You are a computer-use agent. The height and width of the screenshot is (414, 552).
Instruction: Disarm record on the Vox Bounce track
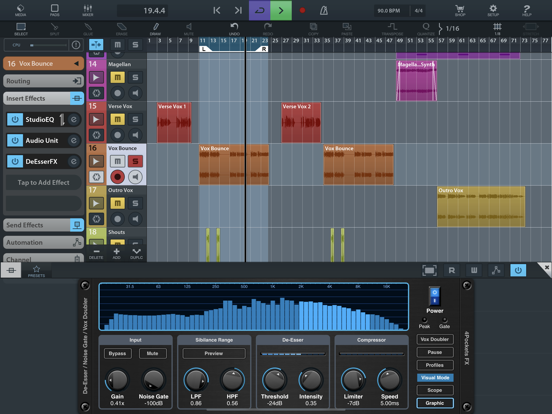tap(117, 177)
